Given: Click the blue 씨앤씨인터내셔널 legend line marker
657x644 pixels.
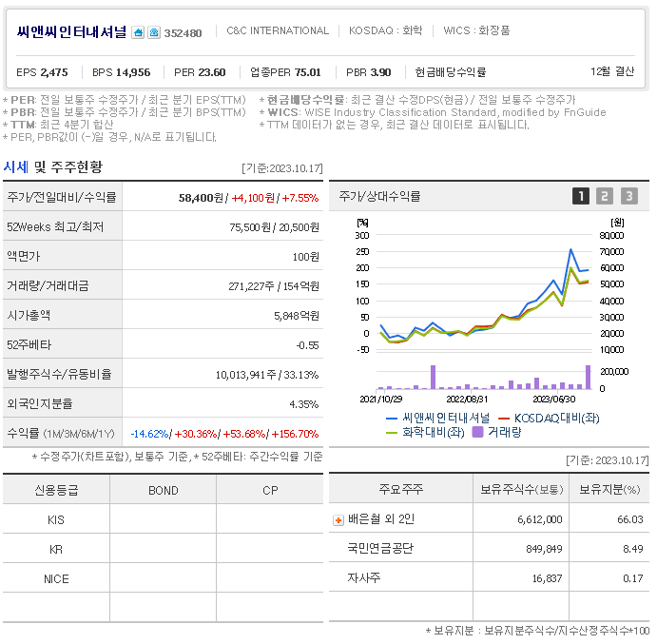Looking at the screenshot, I should pyautogui.click(x=392, y=418).
